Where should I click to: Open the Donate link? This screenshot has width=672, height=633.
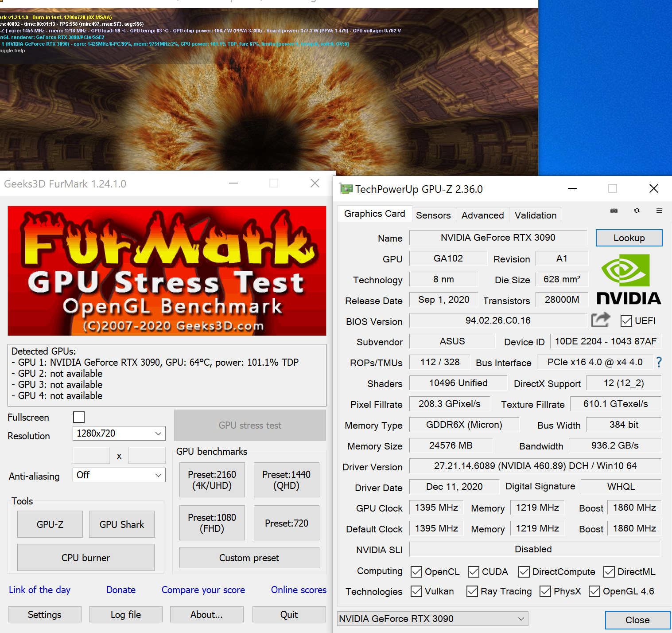pos(121,590)
